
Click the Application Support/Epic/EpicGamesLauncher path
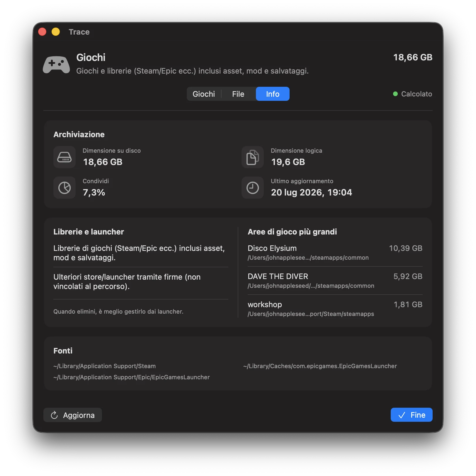point(132,377)
